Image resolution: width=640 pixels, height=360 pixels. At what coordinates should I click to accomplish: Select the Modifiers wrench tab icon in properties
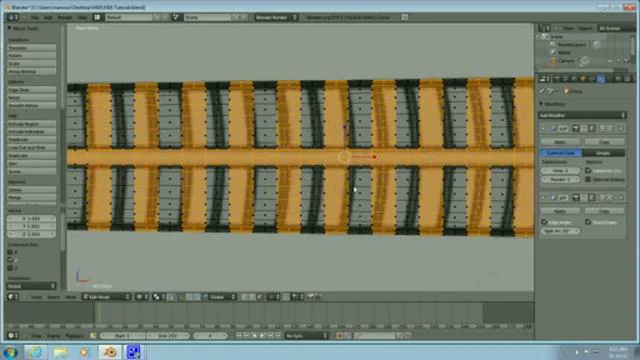(x=600, y=79)
